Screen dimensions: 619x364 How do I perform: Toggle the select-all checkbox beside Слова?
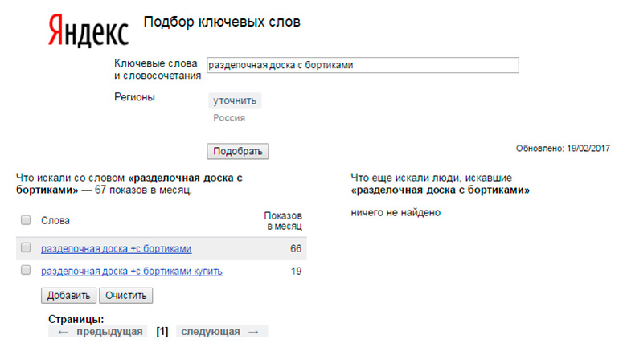point(26,220)
